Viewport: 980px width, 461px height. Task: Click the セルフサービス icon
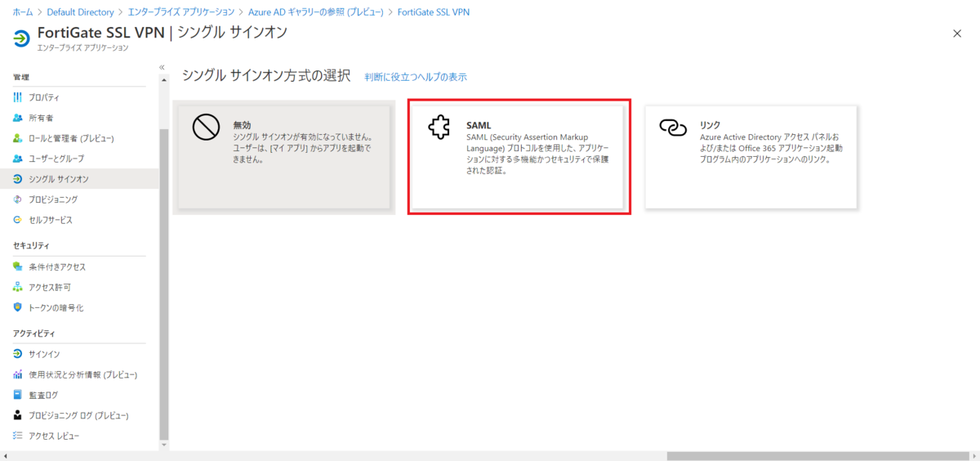click(x=18, y=220)
